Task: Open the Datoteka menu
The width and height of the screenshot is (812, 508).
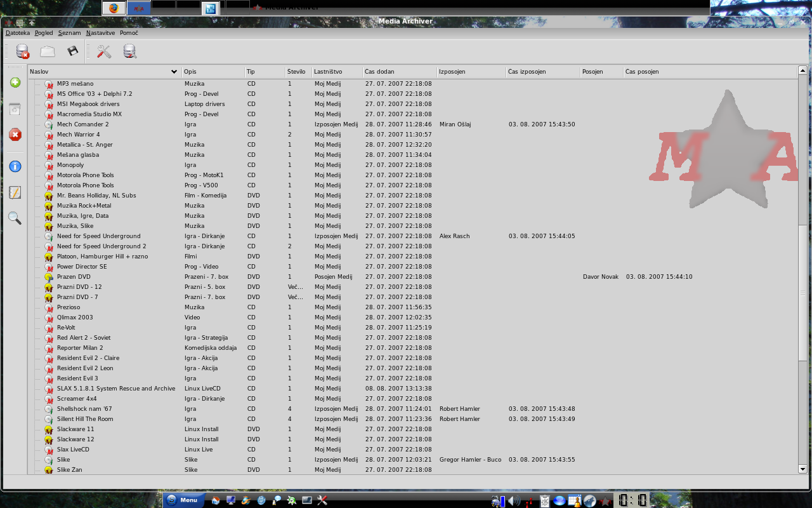Action: tap(18, 32)
